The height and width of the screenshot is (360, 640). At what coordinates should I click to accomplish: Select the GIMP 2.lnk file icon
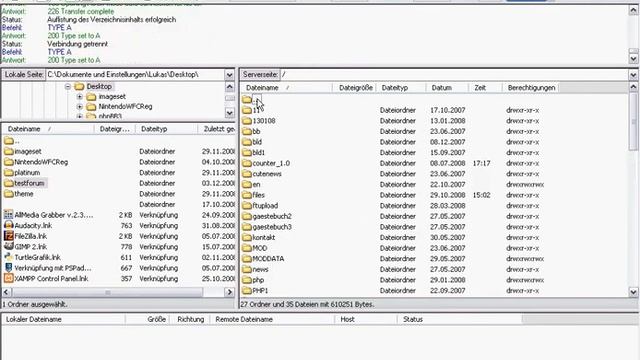point(9,247)
